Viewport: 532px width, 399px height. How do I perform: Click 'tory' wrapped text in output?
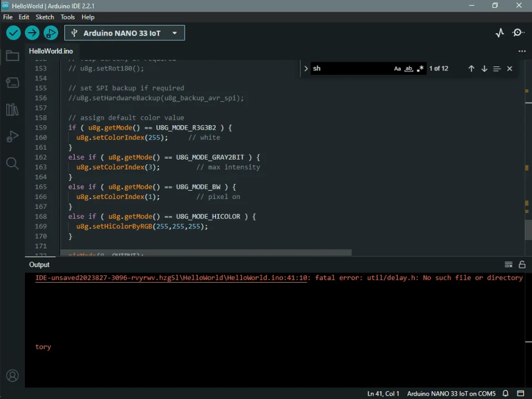(x=43, y=347)
